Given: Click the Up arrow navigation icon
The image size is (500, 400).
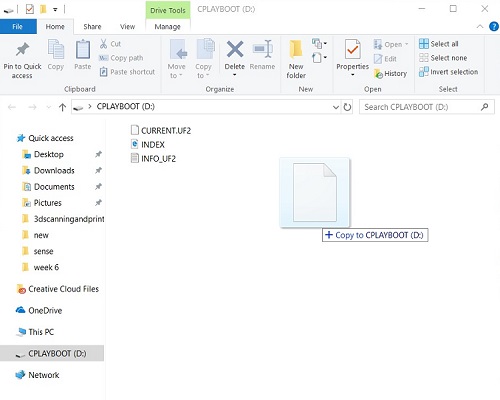Looking at the screenshot, I should tap(62, 107).
